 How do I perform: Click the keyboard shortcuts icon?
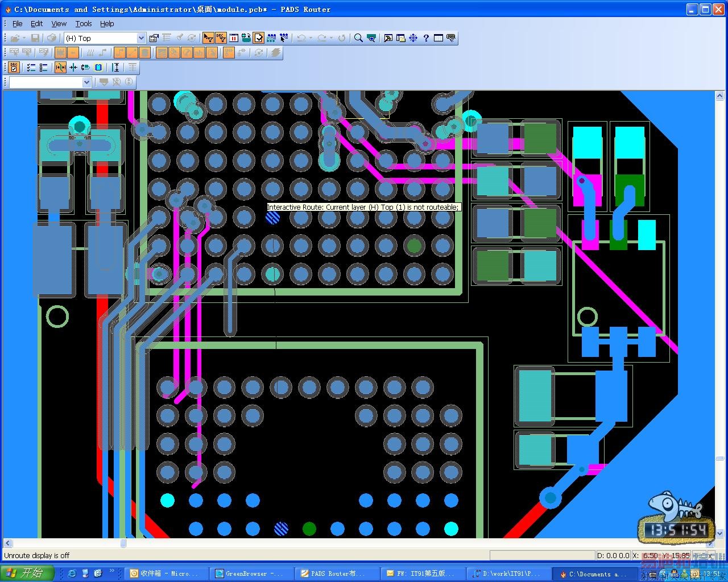pos(451,38)
